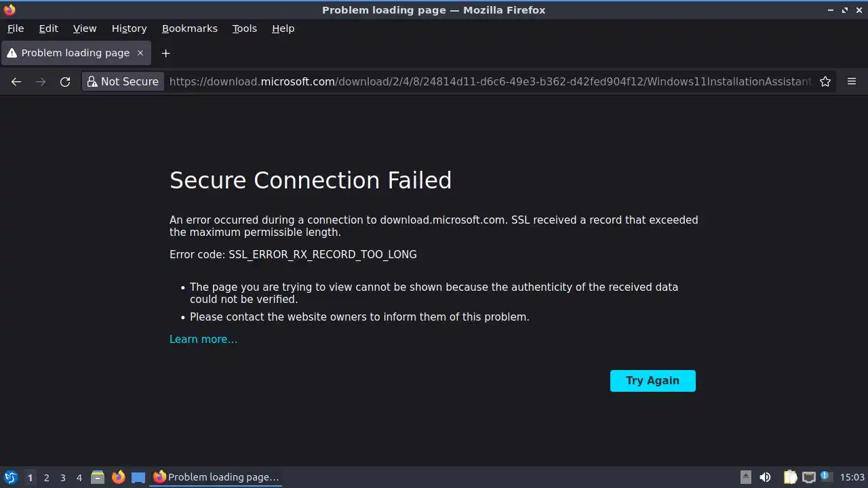
Task: Select the Problem loading page tab
Action: 75,53
